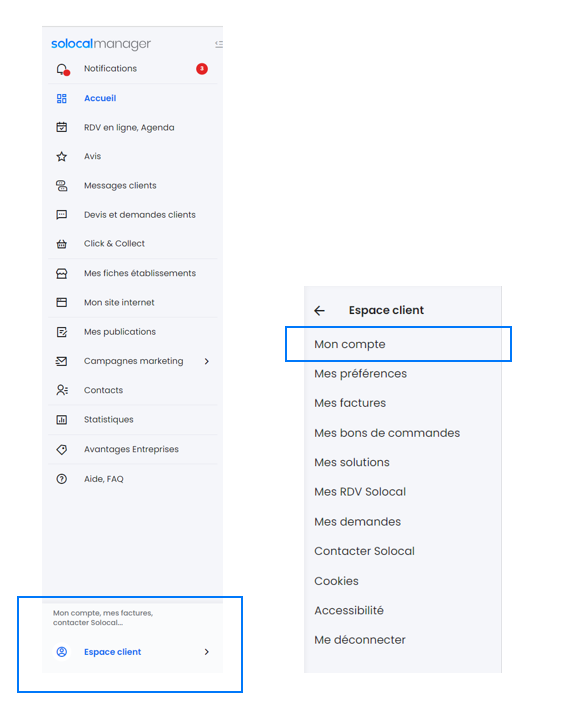
Task: Open the Click & Collect basket icon
Action: 62,244
